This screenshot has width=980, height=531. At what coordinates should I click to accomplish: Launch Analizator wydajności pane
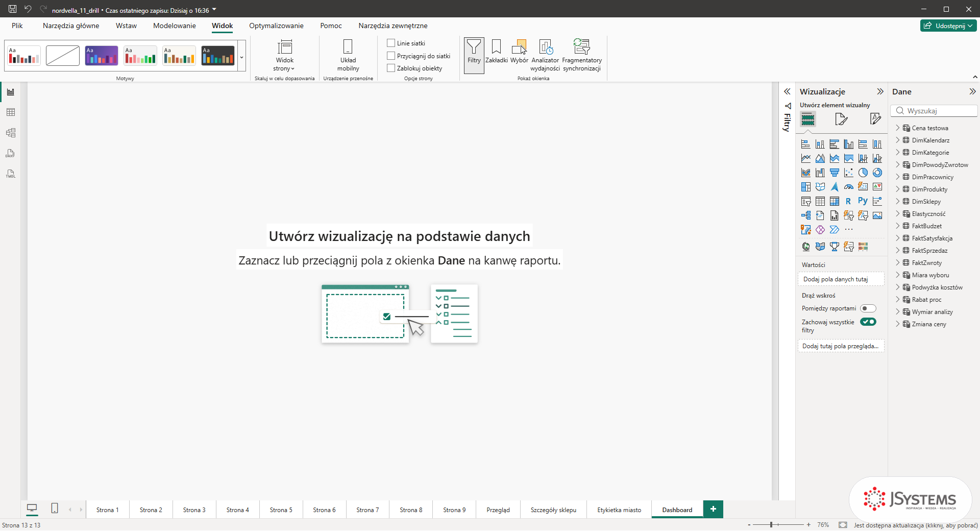point(545,55)
